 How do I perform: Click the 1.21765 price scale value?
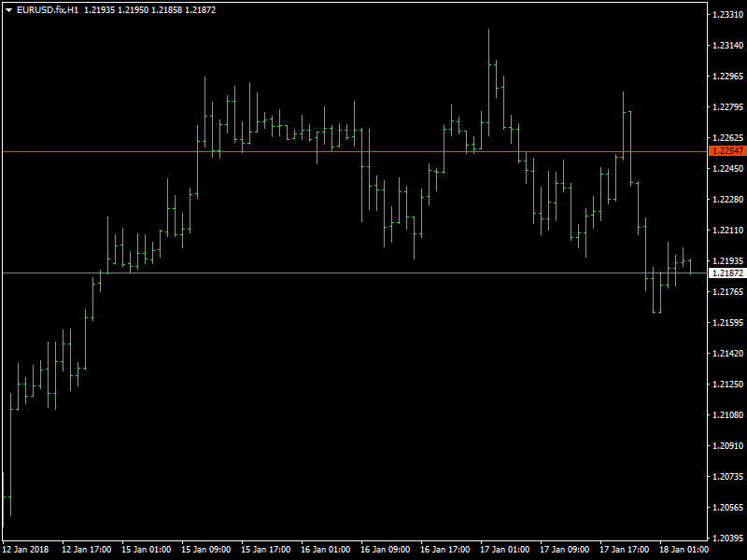(x=727, y=291)
